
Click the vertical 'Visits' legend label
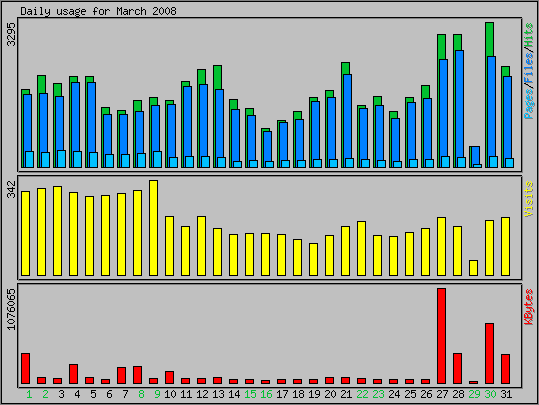(x=529, y=199)
